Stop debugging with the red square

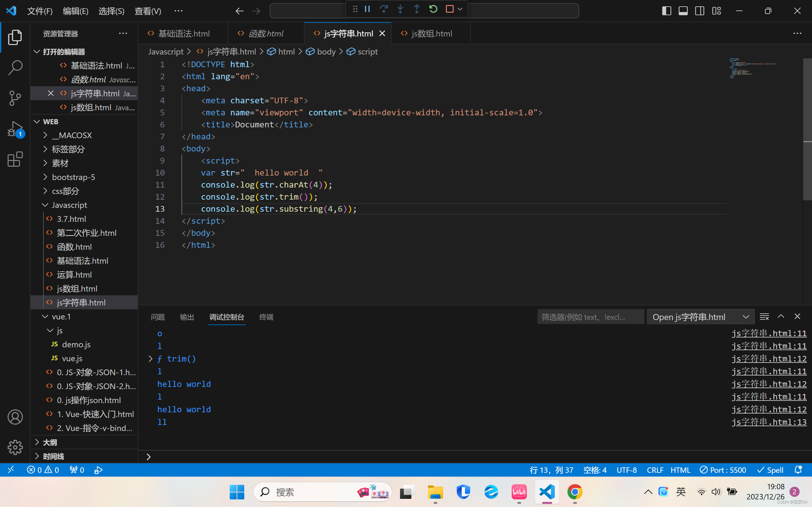(450, 10)
